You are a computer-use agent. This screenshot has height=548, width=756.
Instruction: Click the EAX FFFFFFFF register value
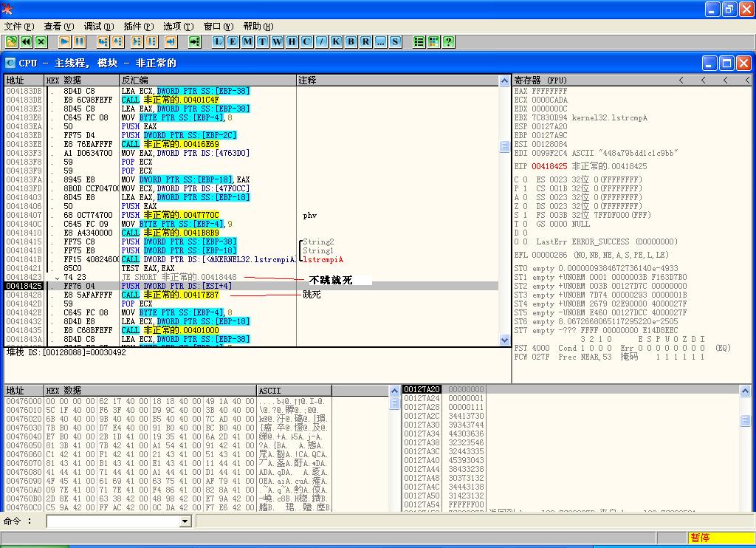(x=549, y=91)
